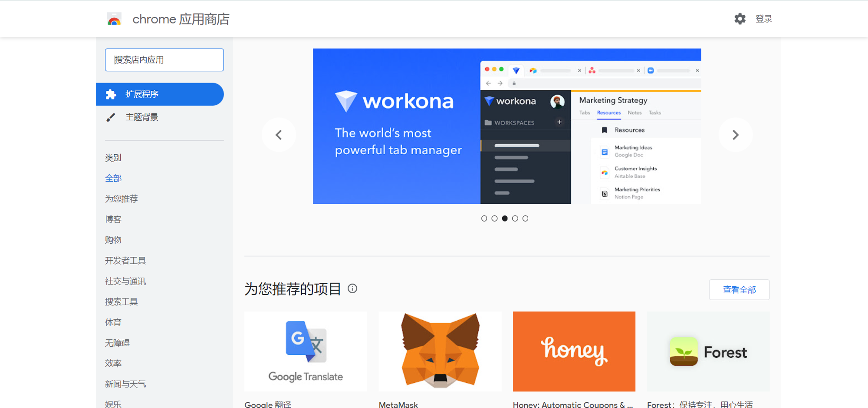Select the third (active) carousel dot

point(505,219)
